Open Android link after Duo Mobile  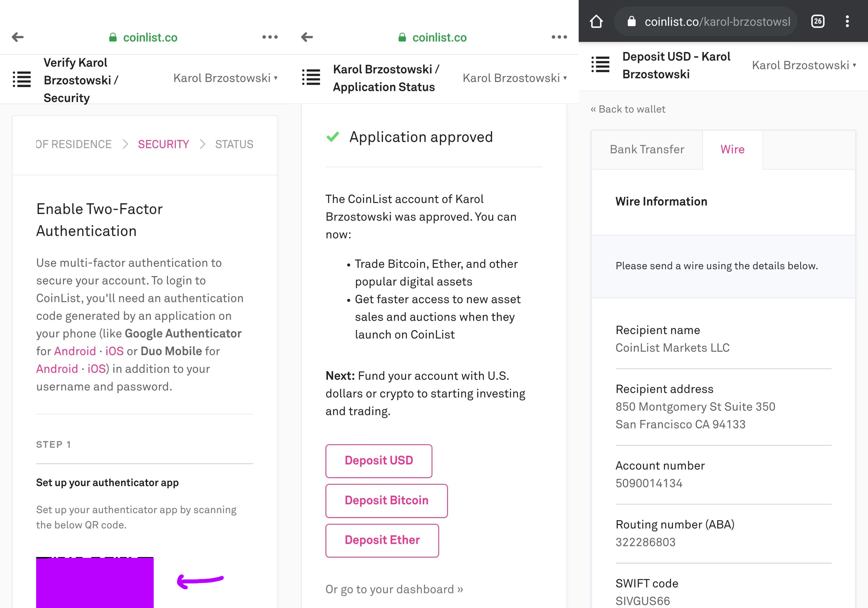click(57, 369)
